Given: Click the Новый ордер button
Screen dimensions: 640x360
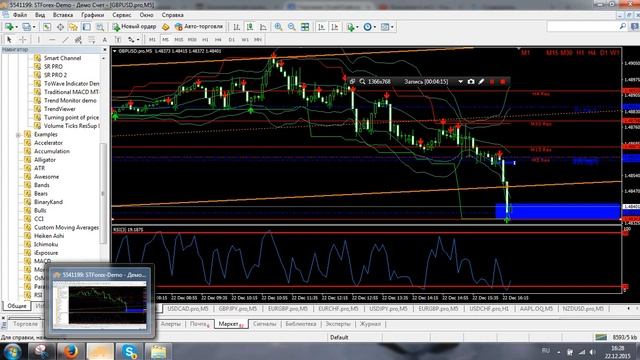Looking at the screenshot, I should [x=134, y=27].
